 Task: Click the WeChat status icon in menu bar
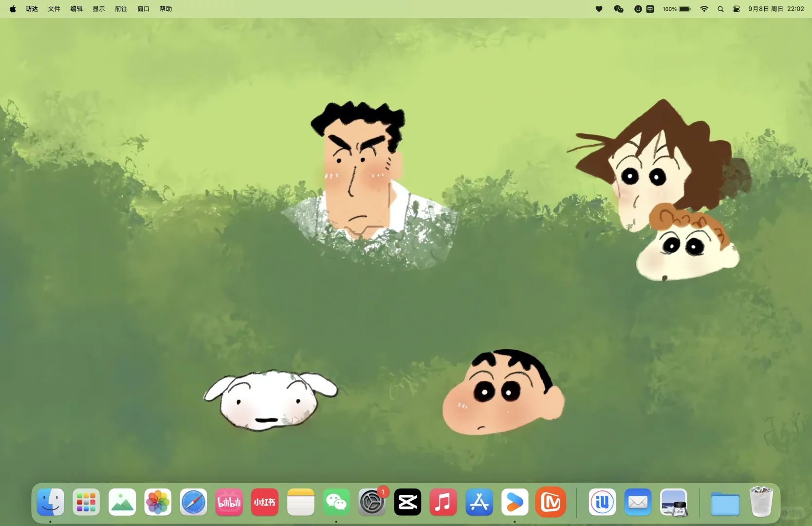coord(619,9)
